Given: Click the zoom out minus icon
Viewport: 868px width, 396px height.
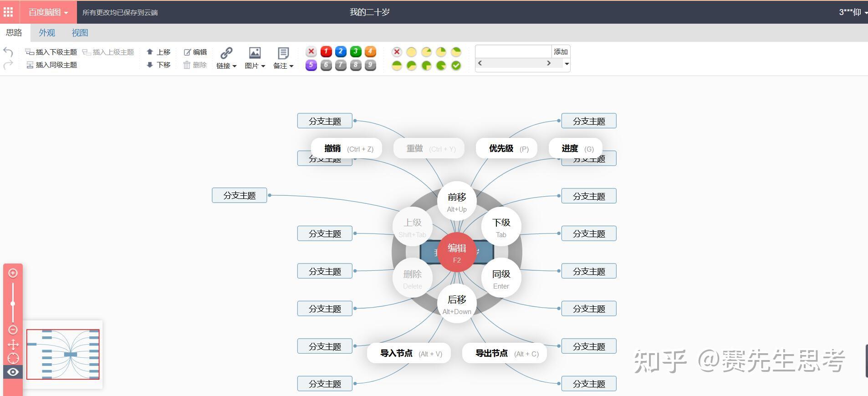Looking at the screenshot, I should pyautogui.click(x=13, y=330).
